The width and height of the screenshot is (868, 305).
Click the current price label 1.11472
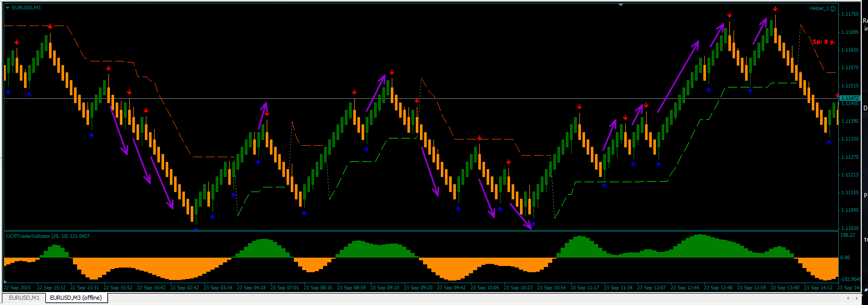[x=850, y=98]
